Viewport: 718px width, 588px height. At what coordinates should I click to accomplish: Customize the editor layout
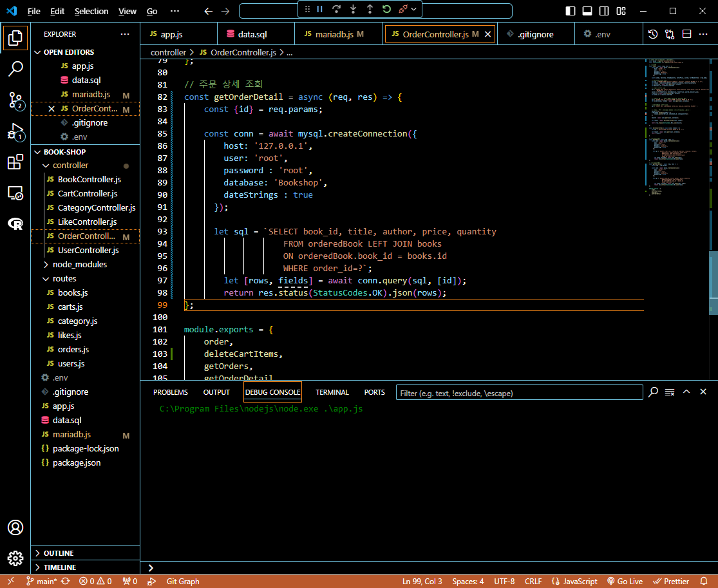621,11
